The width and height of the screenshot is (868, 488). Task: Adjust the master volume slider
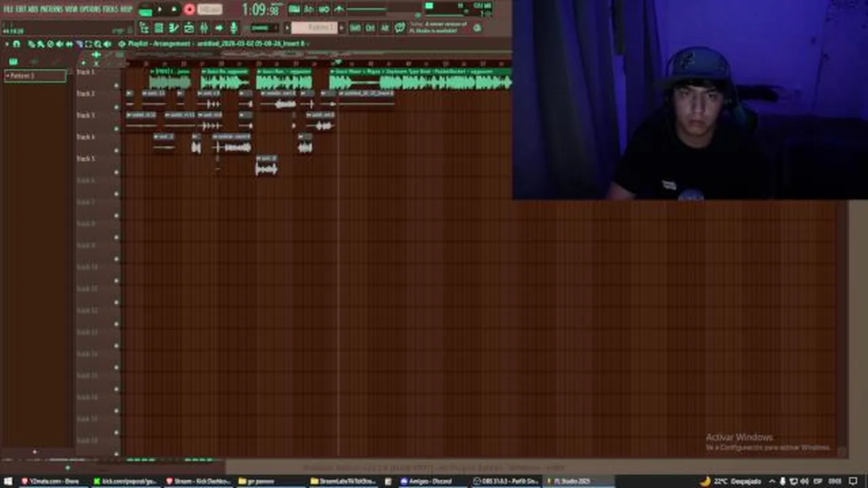click(367, 9)
